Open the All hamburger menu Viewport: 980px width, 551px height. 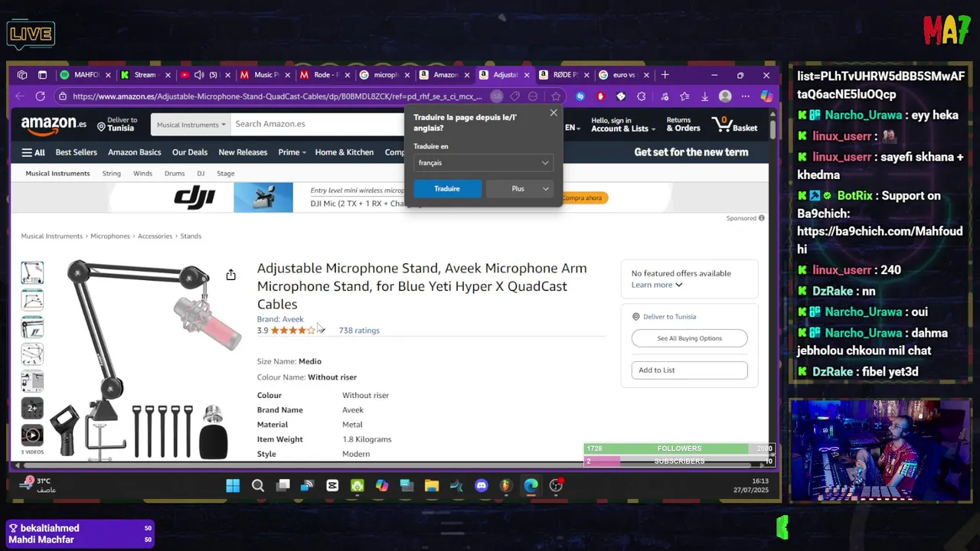point(33,152)
